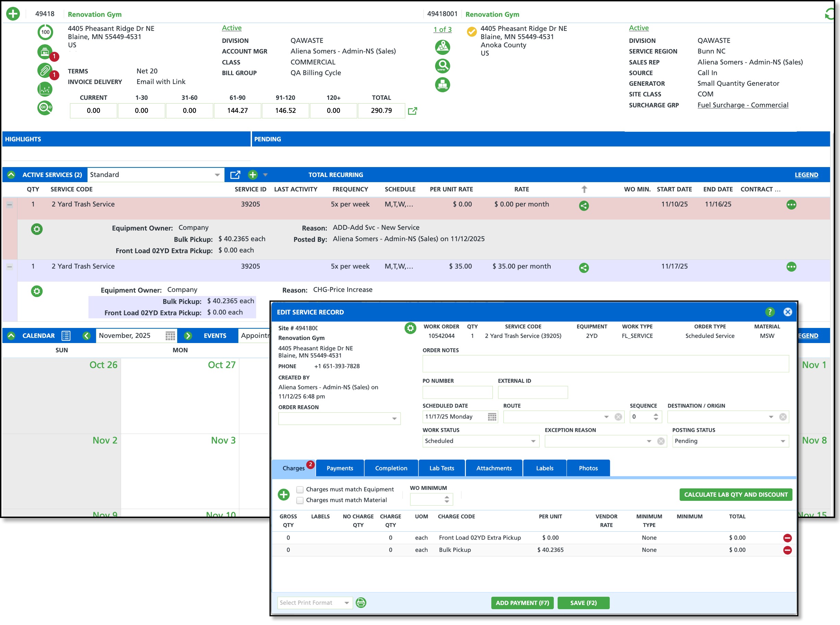Click the green add account plus icon
Viewport: 840px width, 625px height.
click(x=13, y=14)
